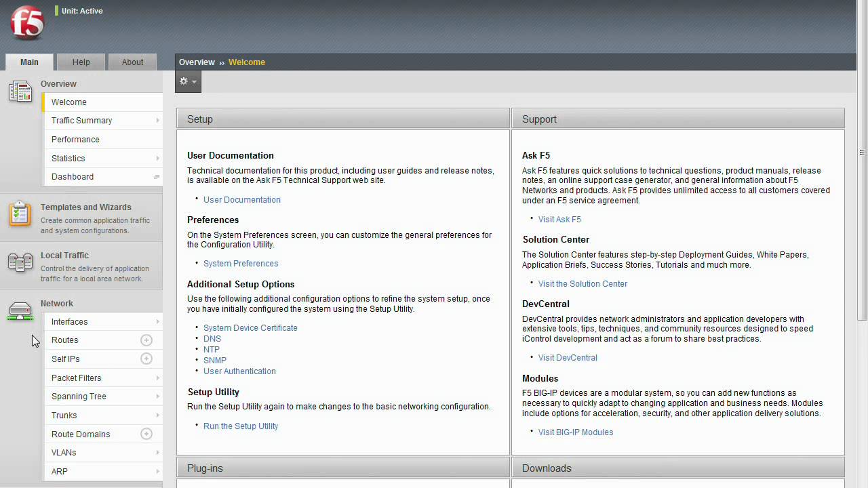The image size is (868, 488).
Task: Expand the Trunks submenu arrow
Action: pos(157,415)
